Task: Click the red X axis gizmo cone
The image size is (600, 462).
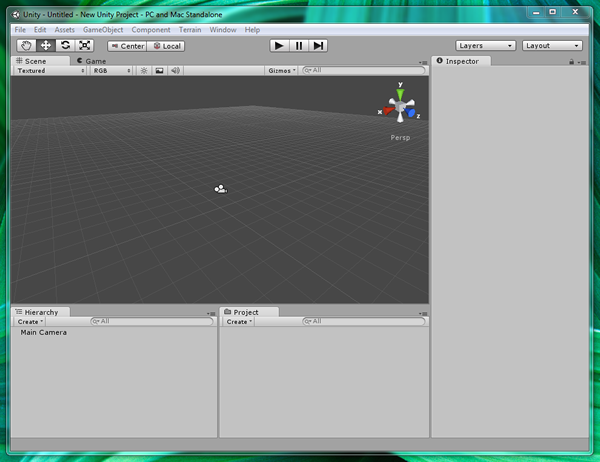Action: click(x=388, y=111)
